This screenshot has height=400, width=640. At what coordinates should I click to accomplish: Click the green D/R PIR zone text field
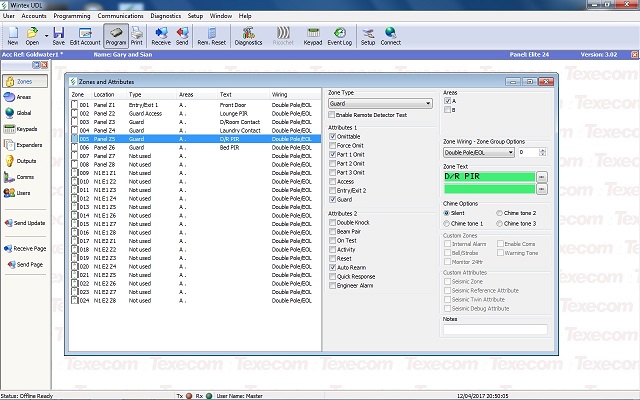(488, 175)
